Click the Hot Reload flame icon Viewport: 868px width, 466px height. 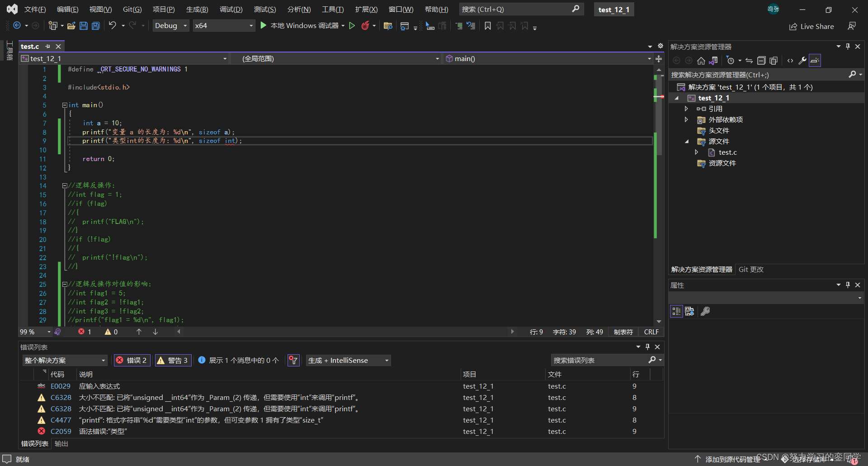(x=365, y=26)
